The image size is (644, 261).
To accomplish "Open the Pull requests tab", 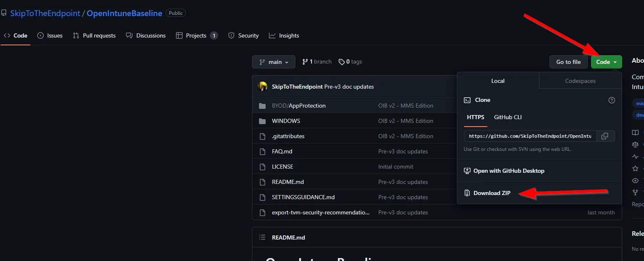I will (x=94, y=35).
